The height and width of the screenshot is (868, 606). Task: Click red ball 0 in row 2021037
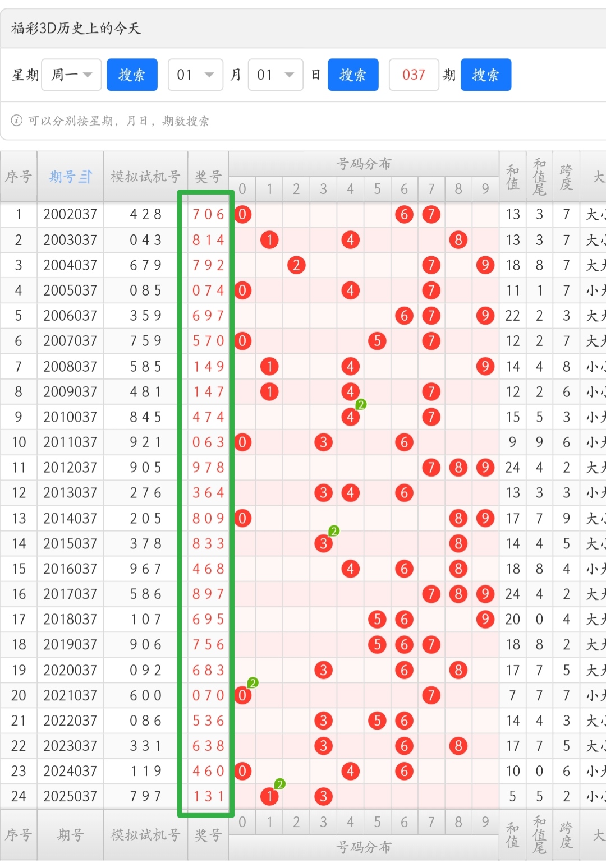click(x=242, y=695)
